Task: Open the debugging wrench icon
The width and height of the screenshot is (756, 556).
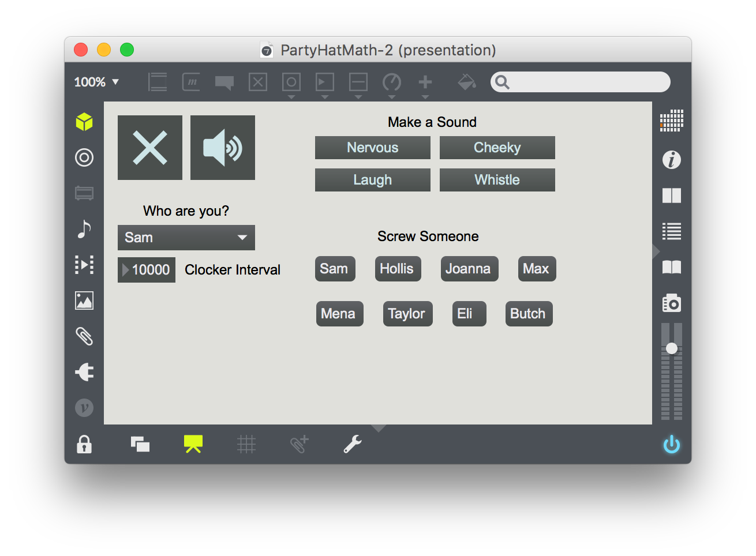Action: [x=353, y=444]
